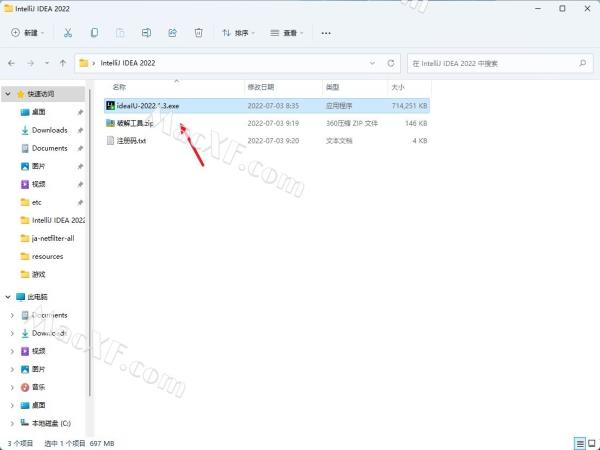The height and width of the screenshot is (450, 600).
Task: Click the ideaIU exe application icon
Action: (111, 106)
